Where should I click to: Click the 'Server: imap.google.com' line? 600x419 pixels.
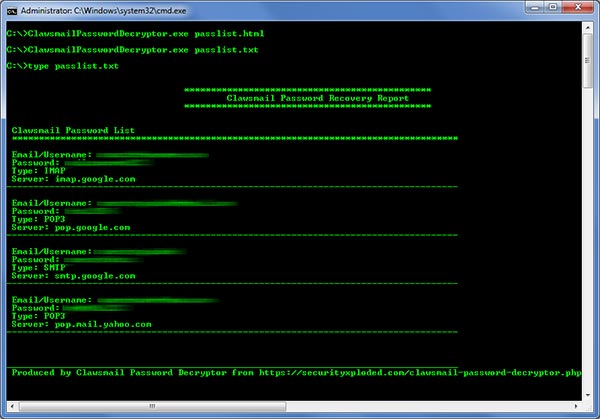73,179
